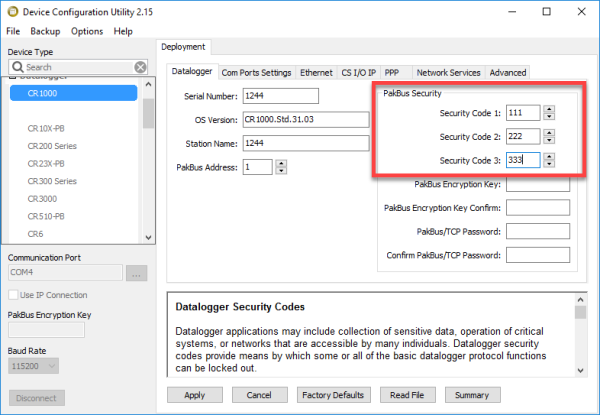Select CR200 Series device type
Screen dimensions: 600x415
tap(52, 146)
